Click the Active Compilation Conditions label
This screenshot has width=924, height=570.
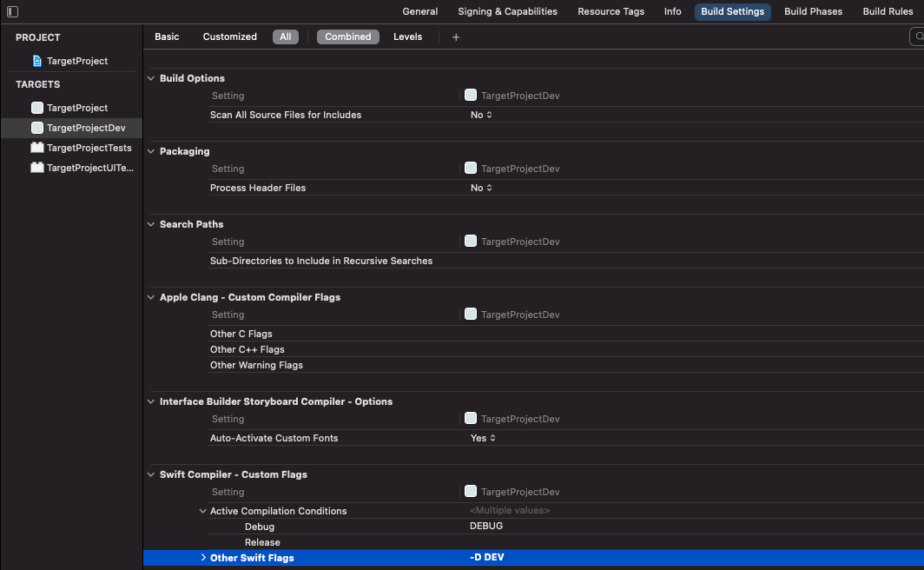click(x=278, y=511)
